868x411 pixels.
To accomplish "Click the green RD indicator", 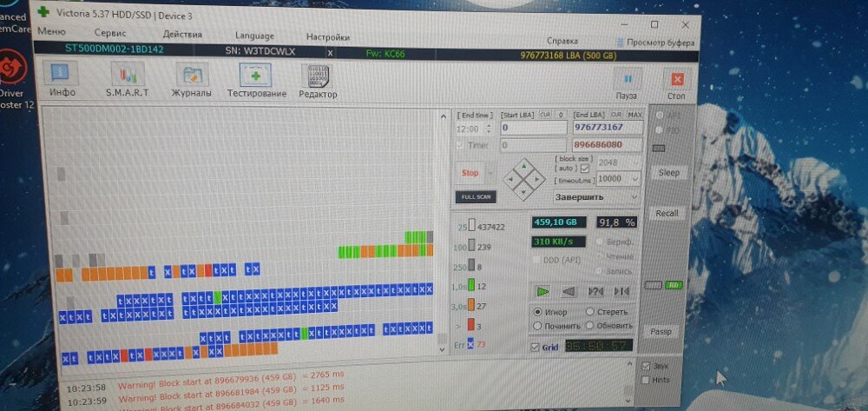I will pyautogui.click(x=674, y=285).
